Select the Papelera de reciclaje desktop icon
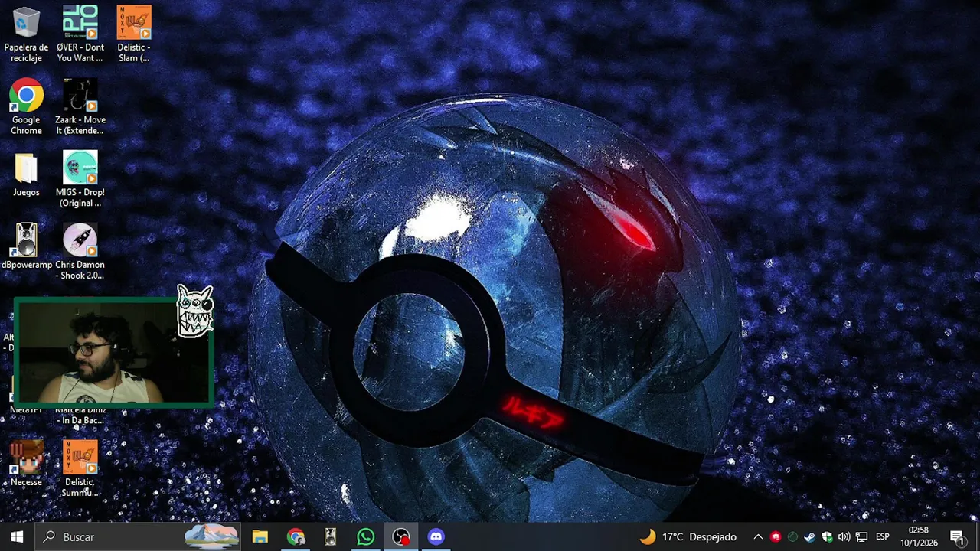 [x=26, y=34]
